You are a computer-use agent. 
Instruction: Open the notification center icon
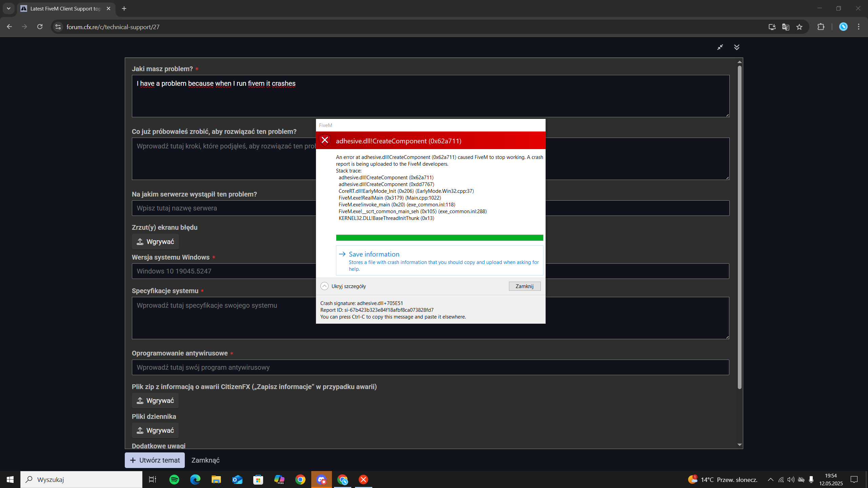point(854,480)
